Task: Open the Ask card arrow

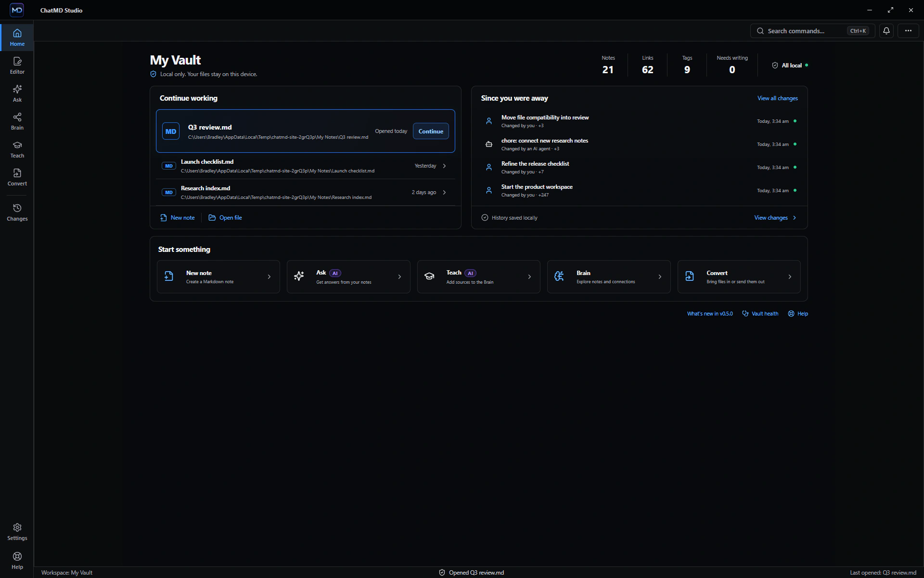Action: pos(399,276)
